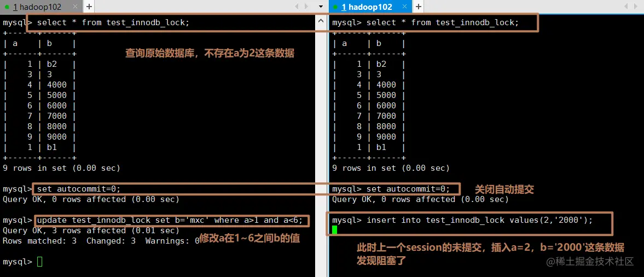Click the 8000 row in right terminal
The height and width of the screenshot is (277, 644).
pos(369,126)
